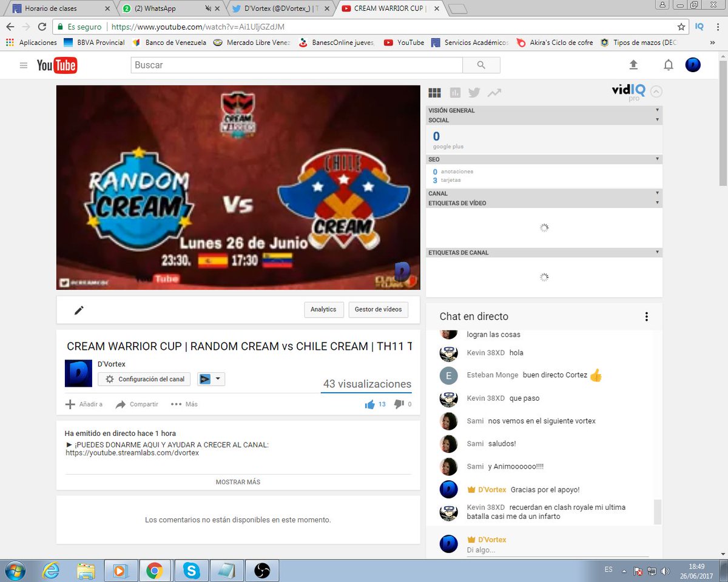
Task: Click the browser address bar URL
Action: coord(198,27)
